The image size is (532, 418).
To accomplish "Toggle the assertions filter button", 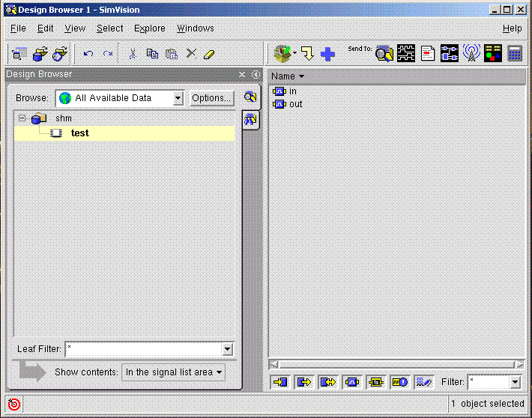I will coord(399,382).
